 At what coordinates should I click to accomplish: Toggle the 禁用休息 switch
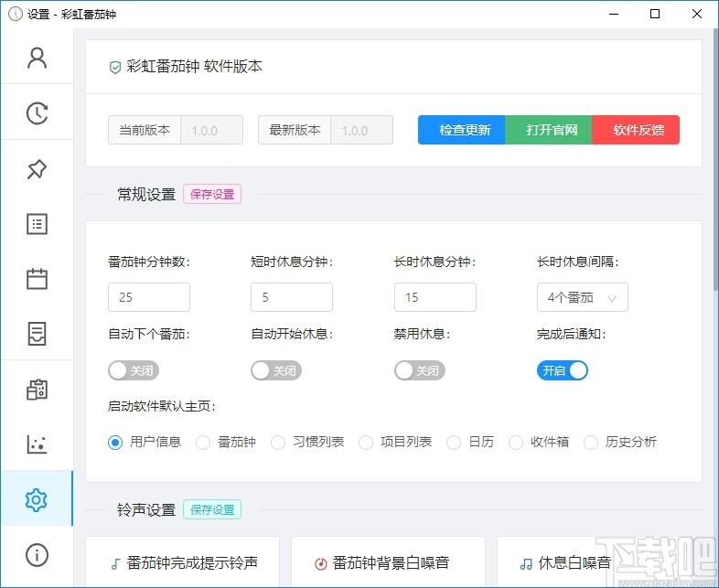point(420,370)
